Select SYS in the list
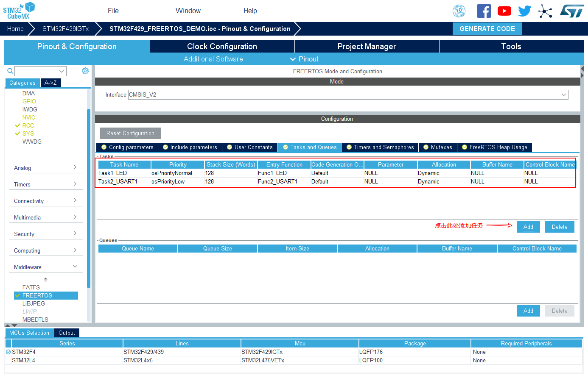Screen dimensions: 588x378 click(x=28, y=133)
